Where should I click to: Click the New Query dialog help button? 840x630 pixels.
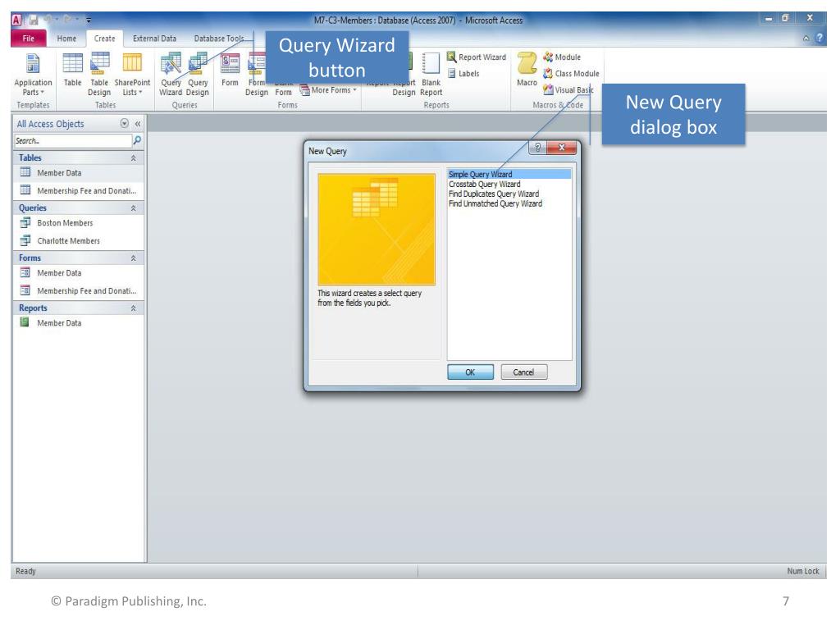click(x=537, y=148)
